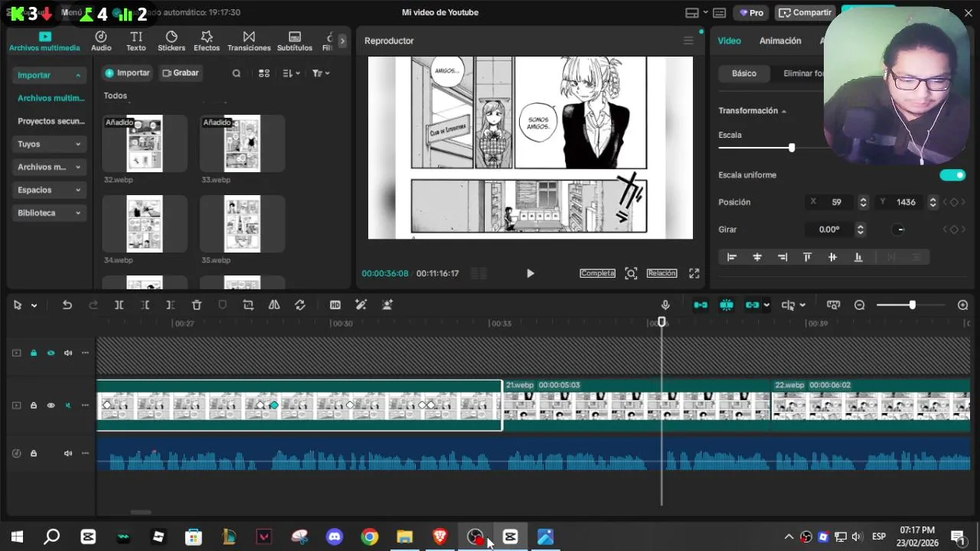Align the clip to horizontal center
The height and width of the screenshot is (551, 980).
(757, 257)
